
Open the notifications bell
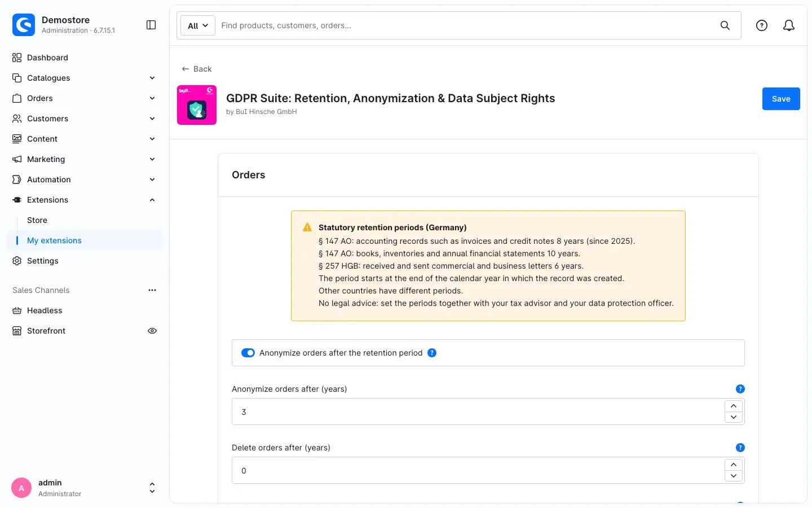coord(789,25)
